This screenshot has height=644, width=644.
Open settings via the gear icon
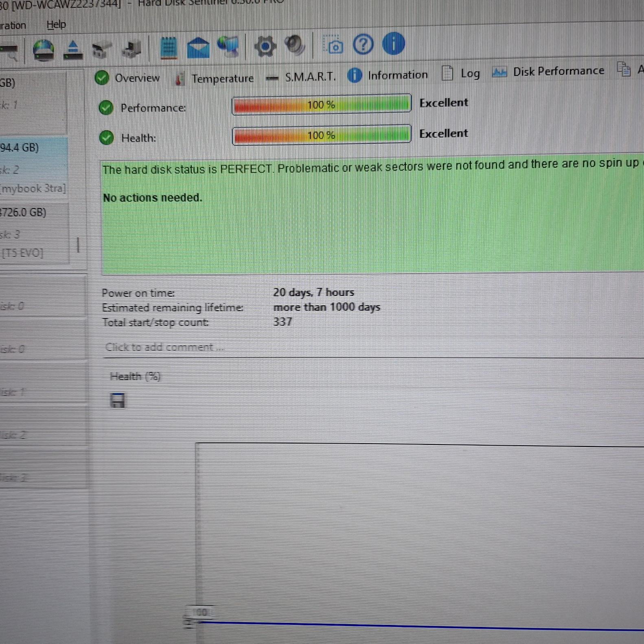pos(265,46)
